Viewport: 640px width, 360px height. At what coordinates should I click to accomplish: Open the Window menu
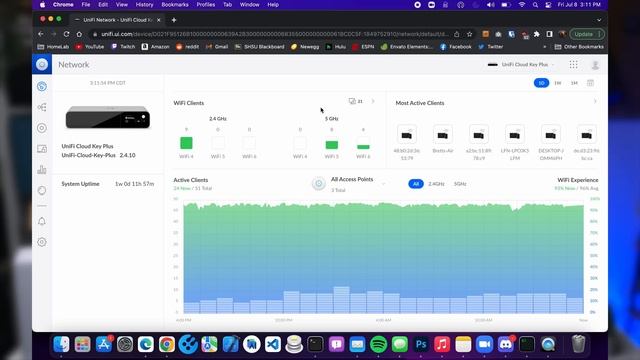(x=249, y=4)
